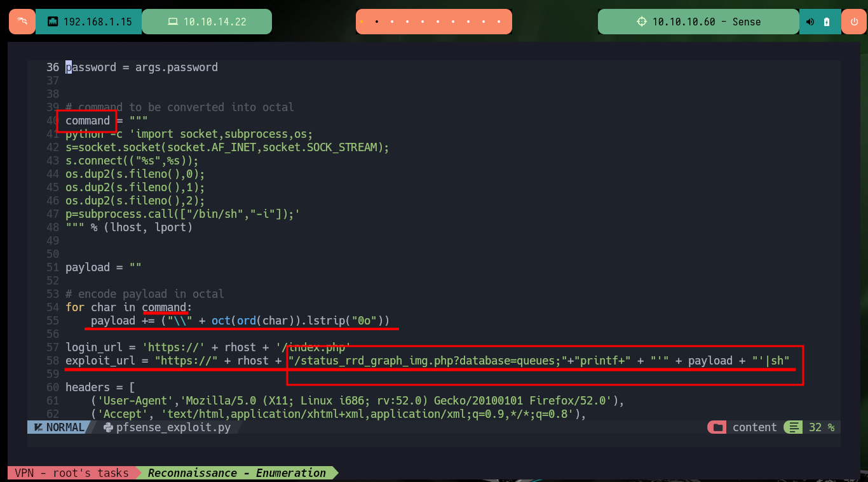Click the % (lhost, lport) line
868x482 pixels.
(x=129, y=227)
